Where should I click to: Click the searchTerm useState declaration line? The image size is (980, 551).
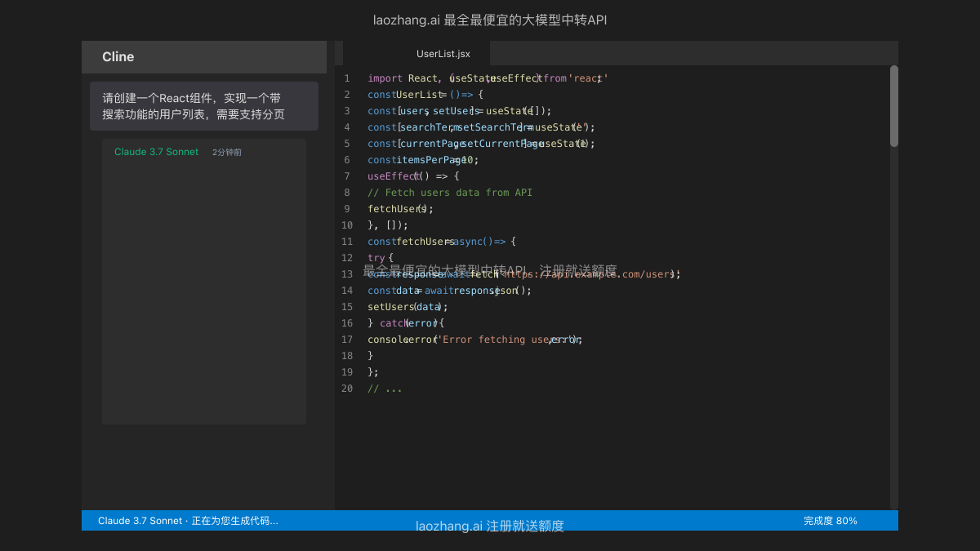(482, 127)
